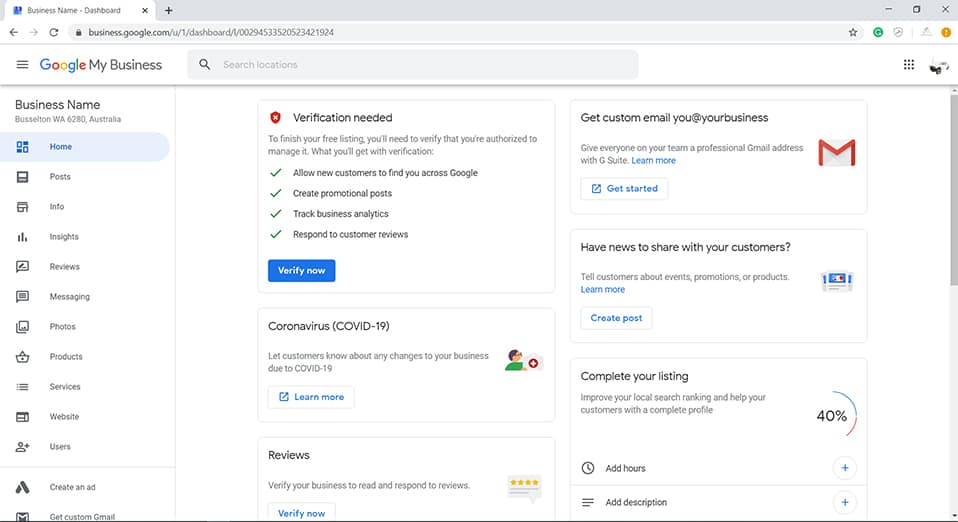Click the Products basket icon
958x522 pixels.
(x=23, y=356)
